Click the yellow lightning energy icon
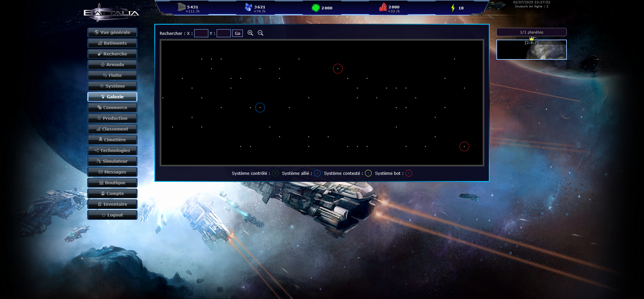644x299 pixels. (x=453, y=8)
